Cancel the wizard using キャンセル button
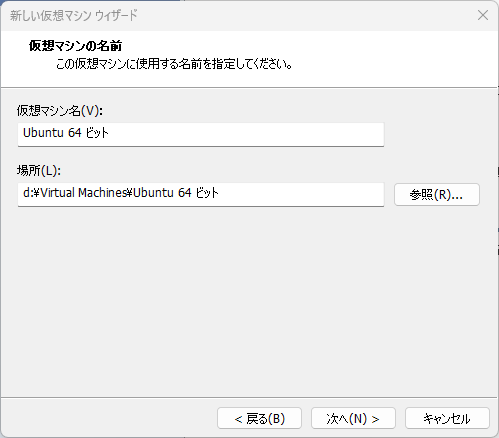The height and width of the screenshot is (438, 499). pyautogui.click(x=447, y=418)
